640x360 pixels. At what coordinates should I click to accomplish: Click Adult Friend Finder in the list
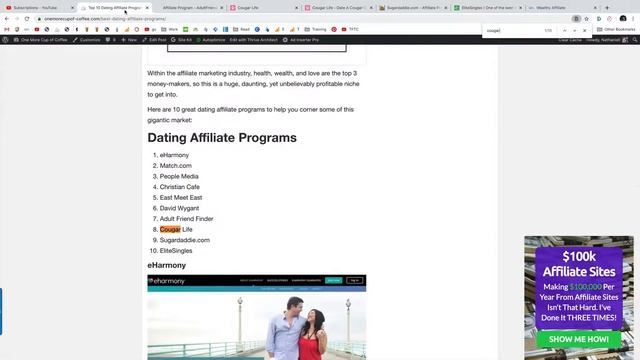(187, 219)
